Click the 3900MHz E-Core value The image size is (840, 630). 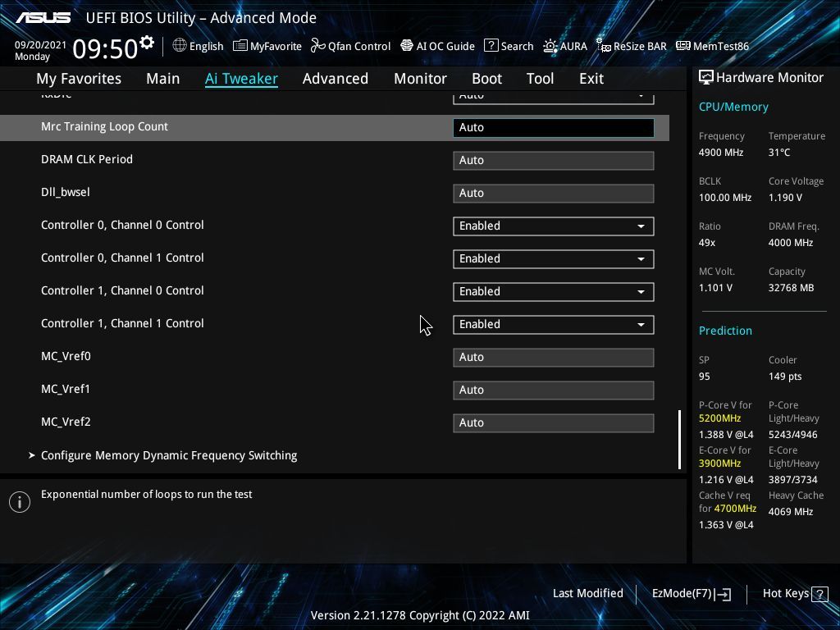720,463
